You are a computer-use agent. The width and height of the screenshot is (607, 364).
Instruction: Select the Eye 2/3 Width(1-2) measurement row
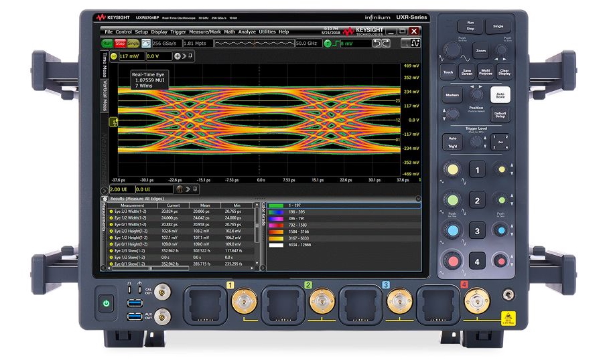tap(180, 211)
